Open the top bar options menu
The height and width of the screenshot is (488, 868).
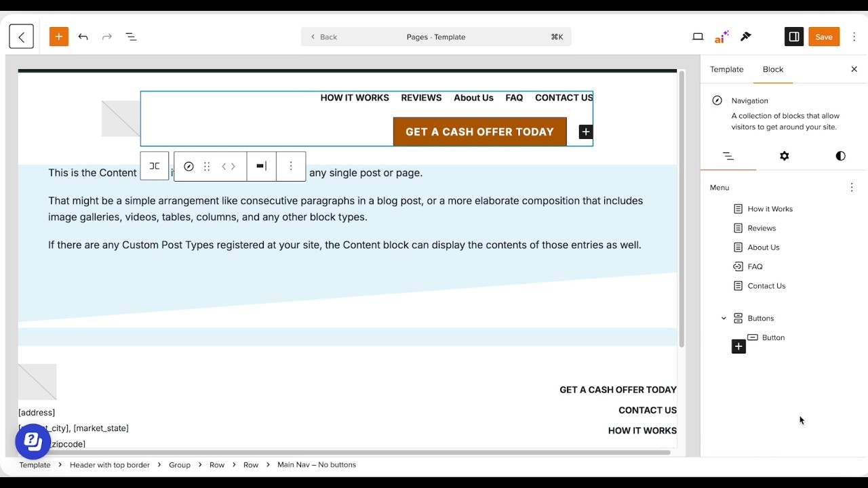tap(854, 37)
